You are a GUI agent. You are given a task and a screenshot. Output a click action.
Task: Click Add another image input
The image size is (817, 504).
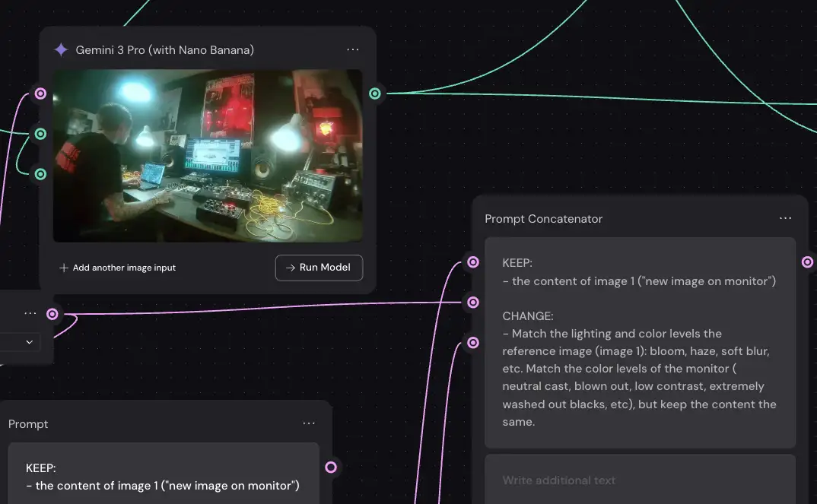[x=118, y=268]
